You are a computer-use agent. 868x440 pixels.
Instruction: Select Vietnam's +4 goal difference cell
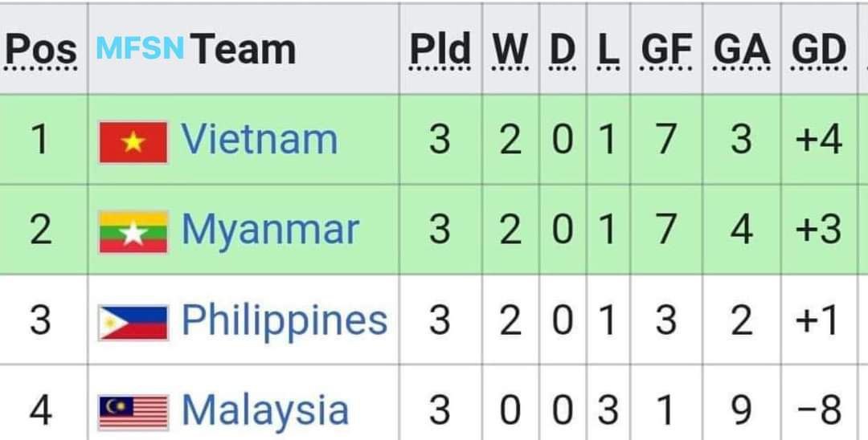point(819,139)
